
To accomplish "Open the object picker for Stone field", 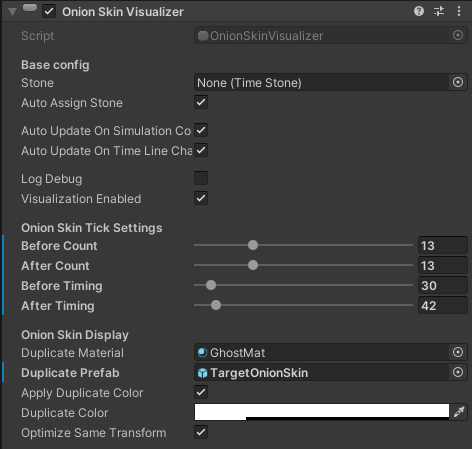I will [458, 82].
